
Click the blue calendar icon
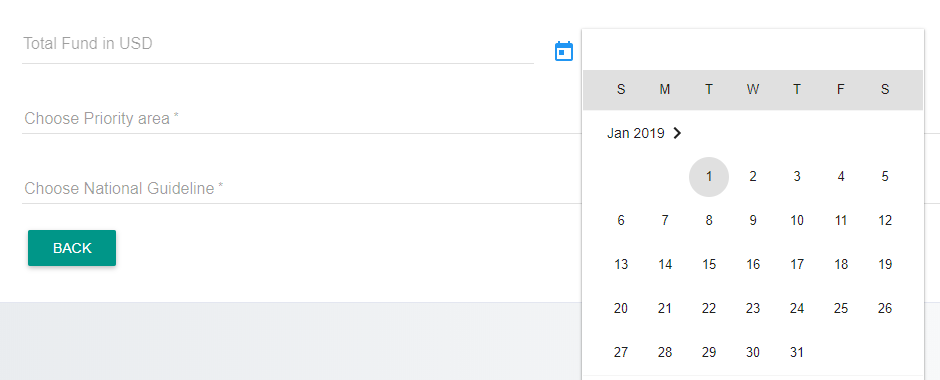coord(564,52)
